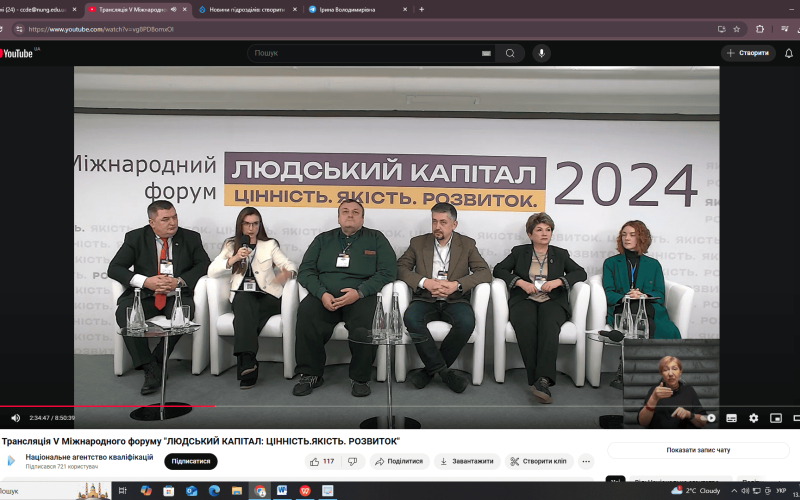Create a clip with Створити кліп
Image resolution: width=800 pixels, height=500 pixels.
click(539, 461)
